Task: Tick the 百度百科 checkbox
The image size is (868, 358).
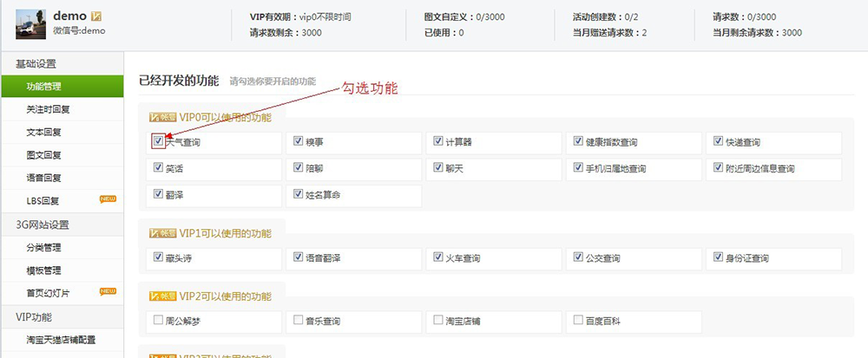Action: 578,320
